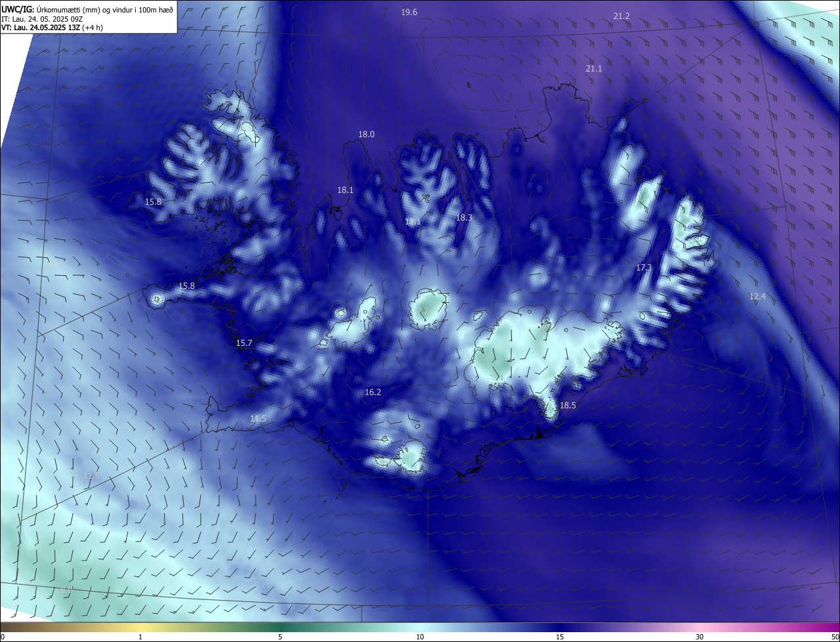Click the colorbar label 10

tap(420, 637)
